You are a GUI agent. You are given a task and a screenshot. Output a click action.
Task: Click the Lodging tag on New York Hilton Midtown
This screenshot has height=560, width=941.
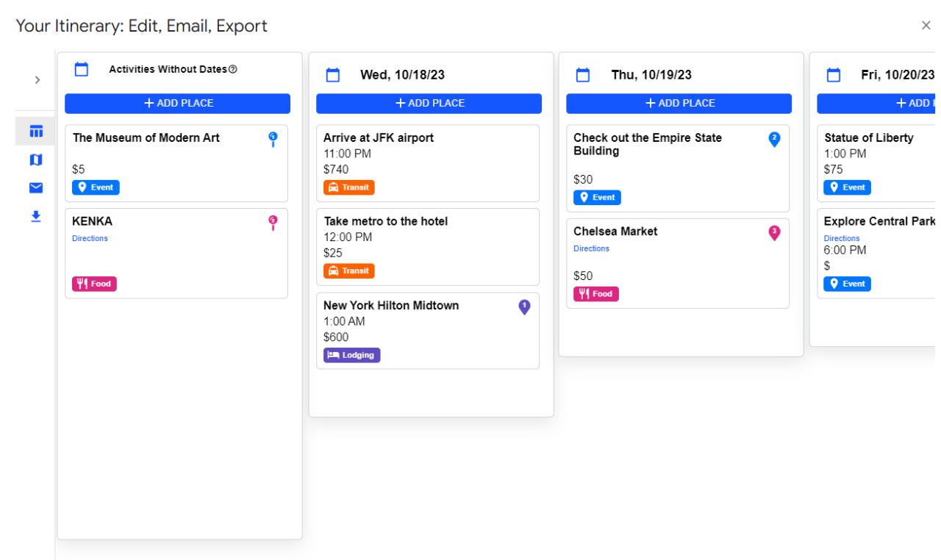351,355
